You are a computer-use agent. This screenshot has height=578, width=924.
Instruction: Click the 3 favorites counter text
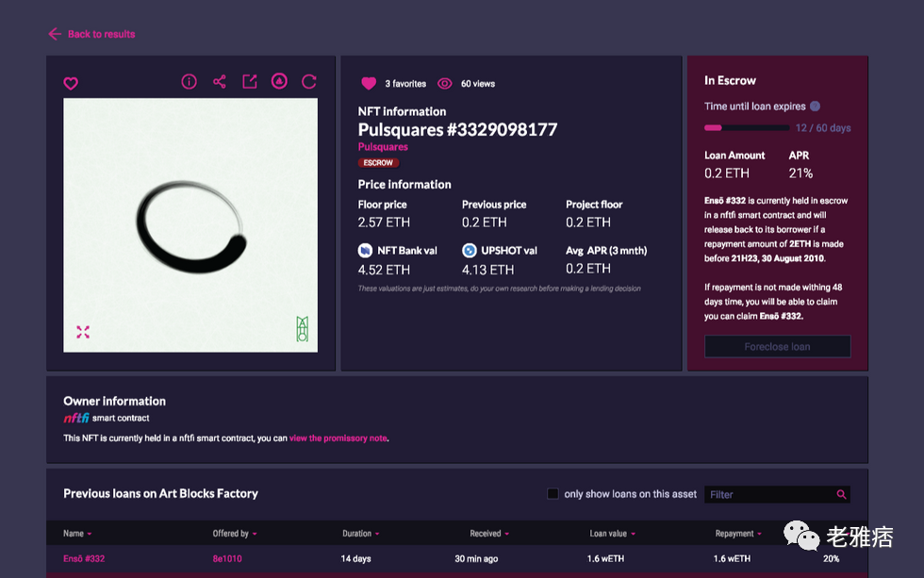coord(405,84)
